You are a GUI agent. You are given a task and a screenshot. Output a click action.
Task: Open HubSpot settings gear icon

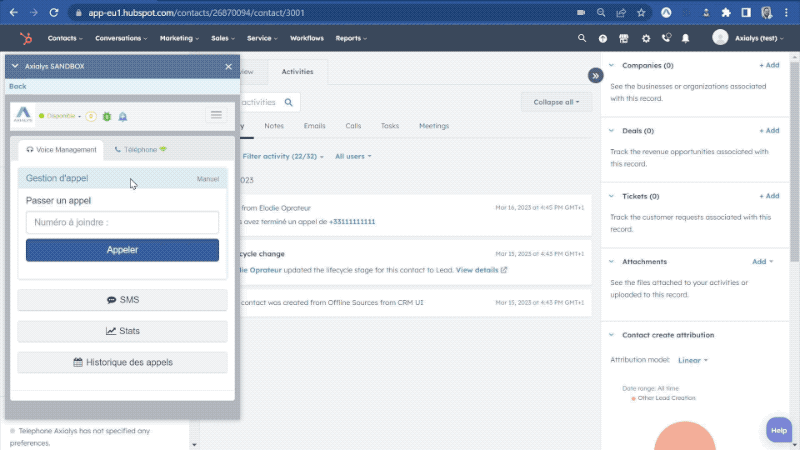point(646,39)
